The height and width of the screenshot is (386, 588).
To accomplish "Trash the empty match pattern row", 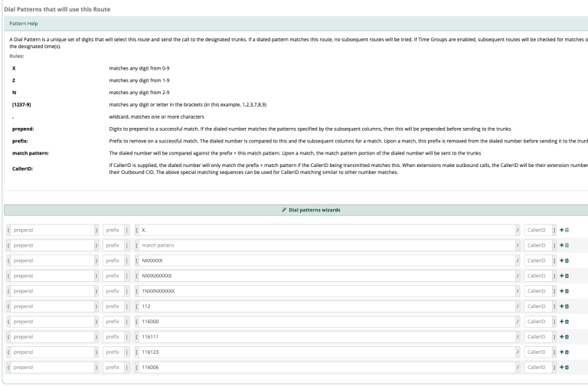I will pyautogui.click(x=567, y=245).
